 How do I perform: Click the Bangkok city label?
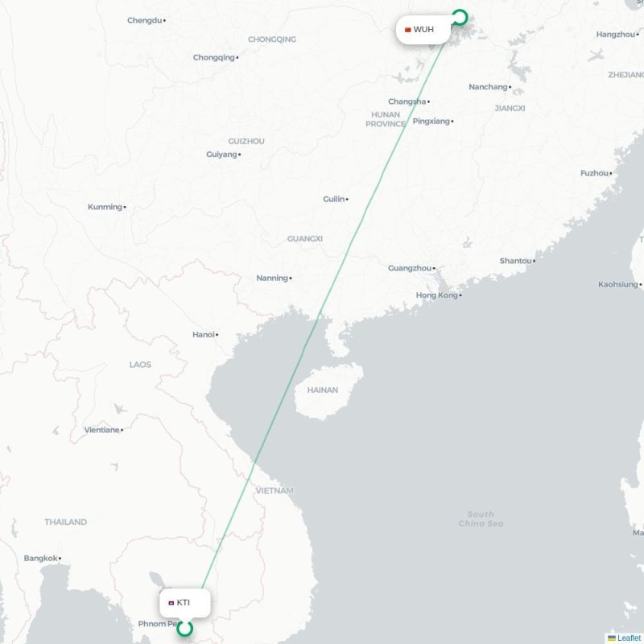[x=41, y=558]
